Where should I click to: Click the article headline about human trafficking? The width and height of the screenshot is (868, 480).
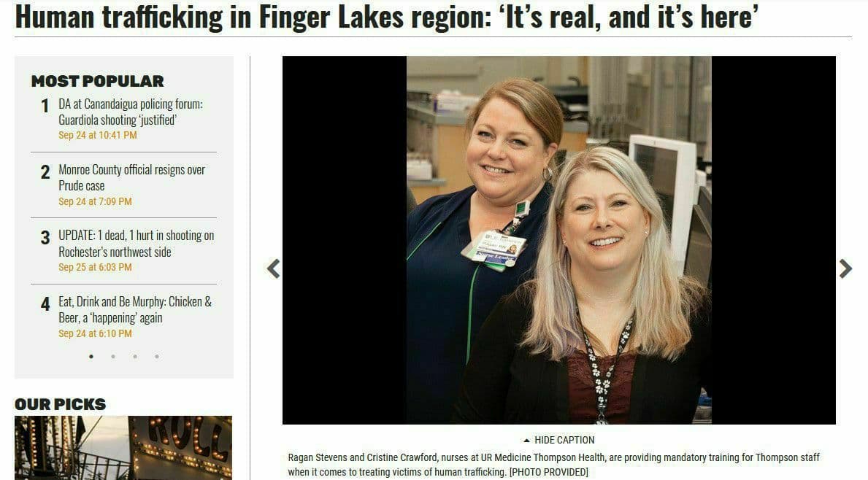[387, 17]
